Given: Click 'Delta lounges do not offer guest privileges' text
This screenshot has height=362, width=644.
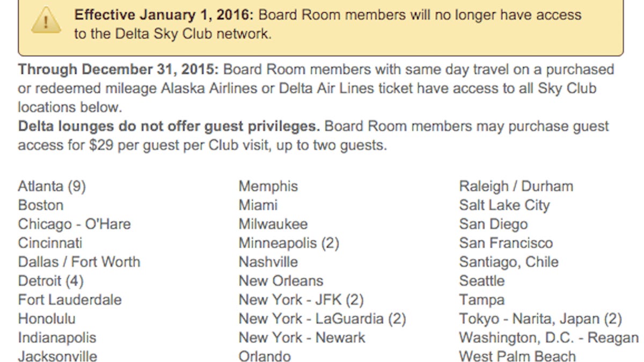Looking at the screenshot, I should (169, 127).
